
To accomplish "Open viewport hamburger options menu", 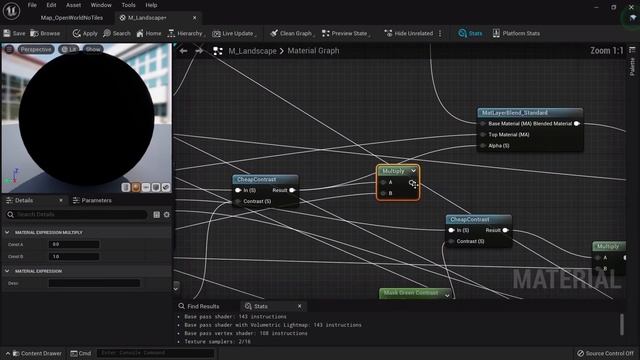I will coord(9,49).
